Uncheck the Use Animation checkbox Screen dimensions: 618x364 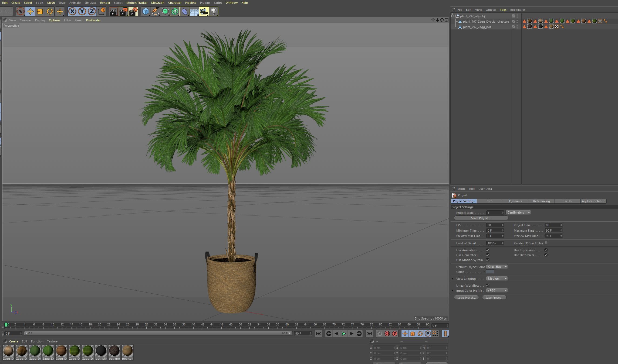488,250
